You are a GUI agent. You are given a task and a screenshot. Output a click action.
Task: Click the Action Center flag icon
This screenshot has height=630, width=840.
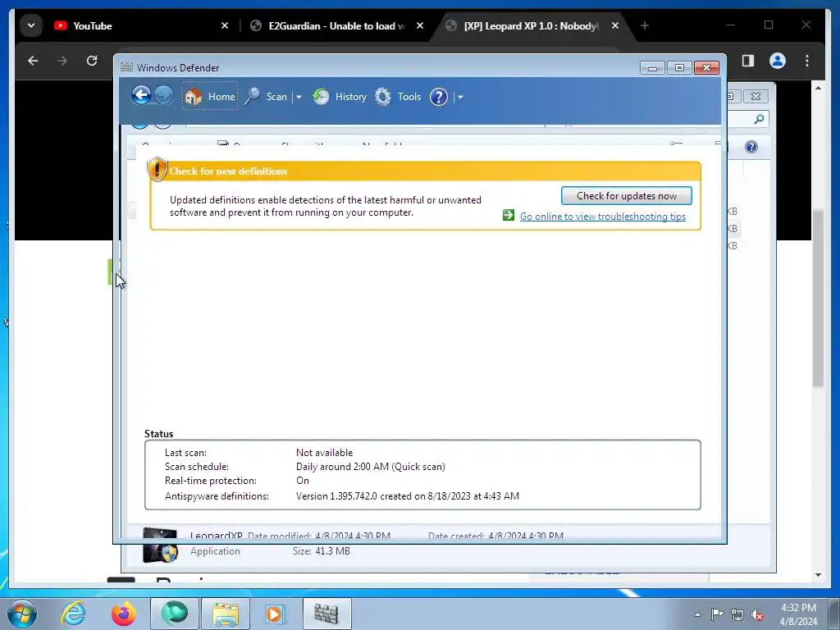717,614
